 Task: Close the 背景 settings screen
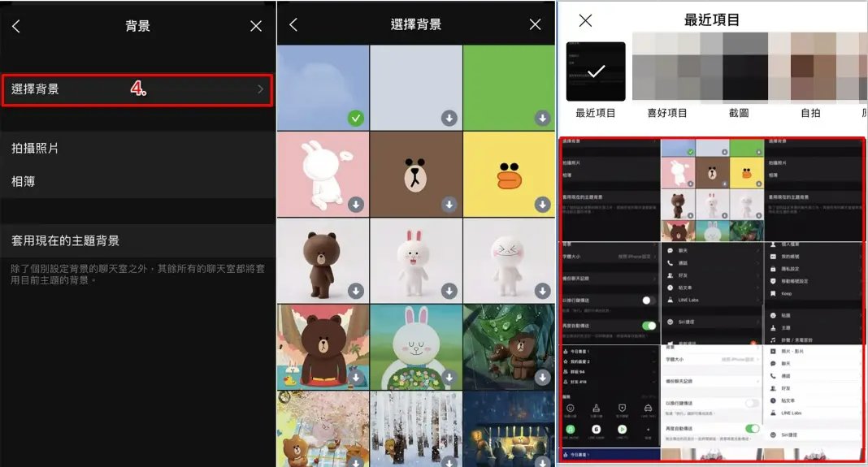click(256, 26)
